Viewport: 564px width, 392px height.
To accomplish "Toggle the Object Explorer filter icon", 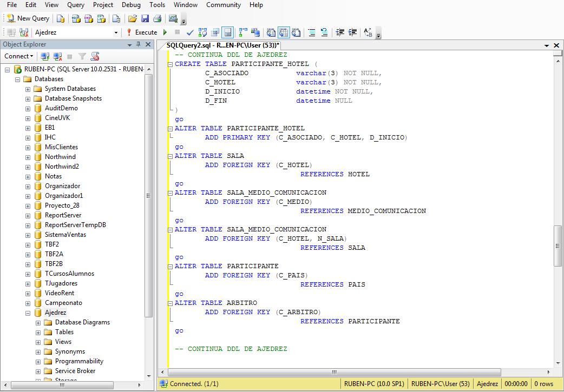I will coord(82,56).
